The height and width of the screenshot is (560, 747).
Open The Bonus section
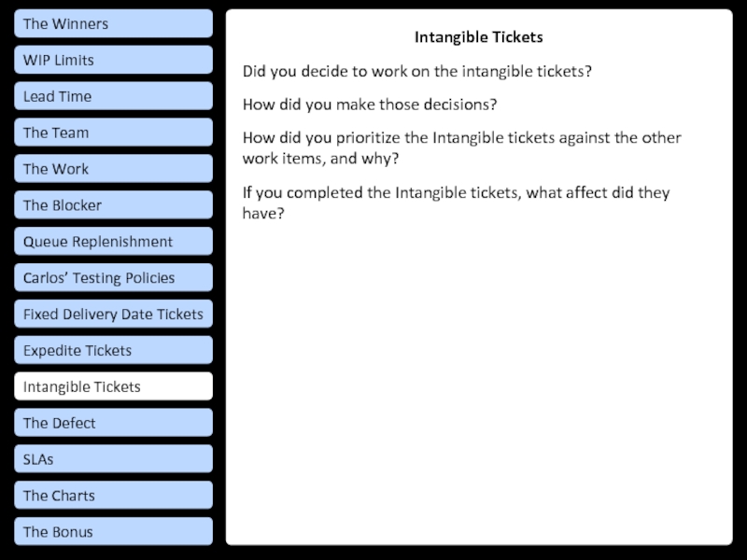pos(113,532)
